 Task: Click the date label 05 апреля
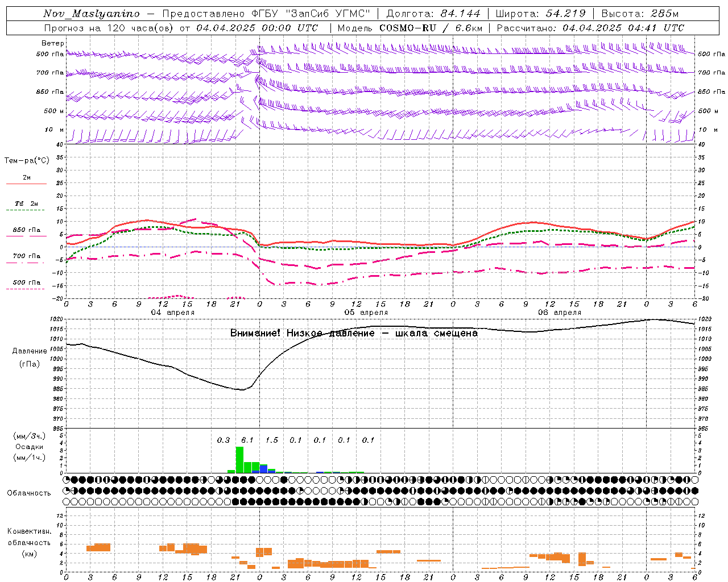pyautogui.click(x=366, y=313)
